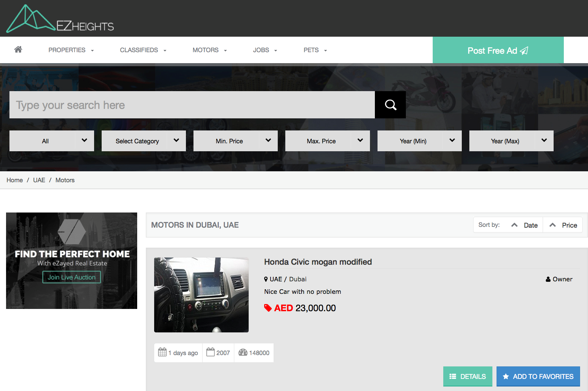Expand the Min. Price dropdown
The height and width of the screenshot is (391, 588).
(235, 141)
